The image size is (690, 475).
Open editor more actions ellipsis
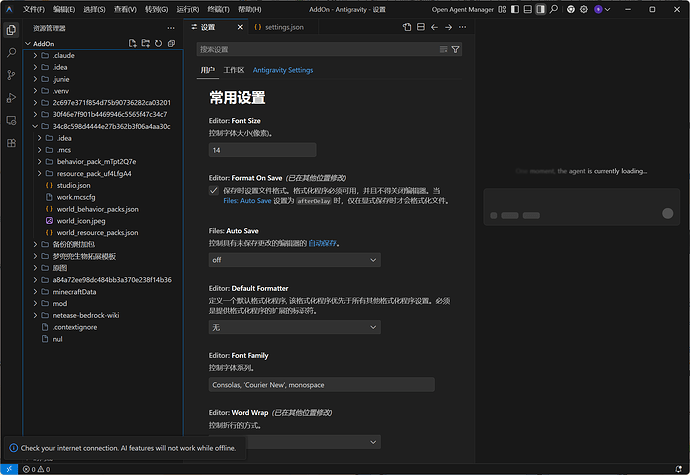click(x=462, y=27)
